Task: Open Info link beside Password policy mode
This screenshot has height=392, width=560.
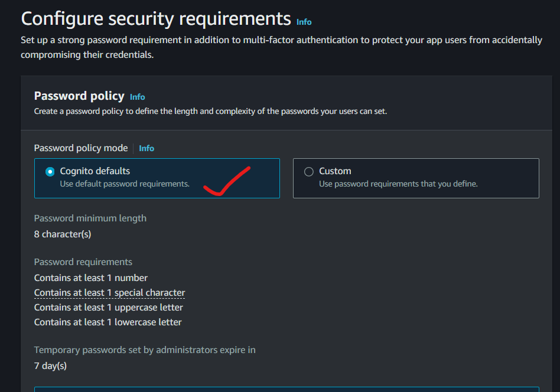Action: 146,148
